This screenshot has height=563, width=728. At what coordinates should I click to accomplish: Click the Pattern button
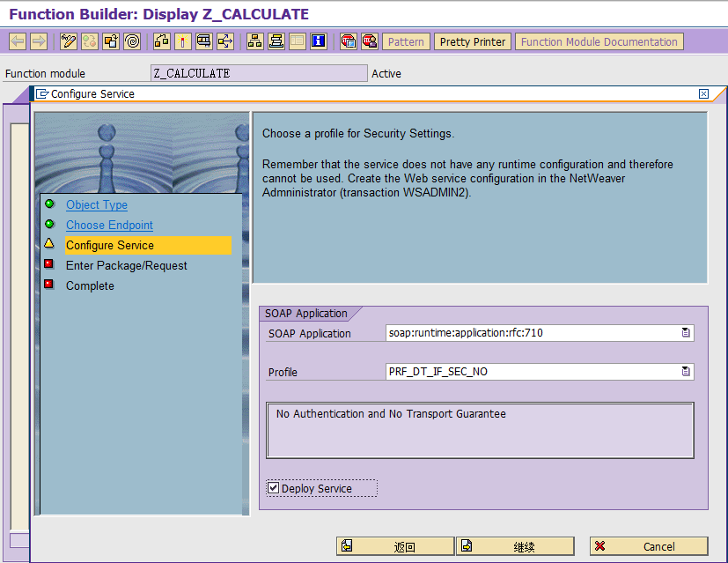point(405,41)
